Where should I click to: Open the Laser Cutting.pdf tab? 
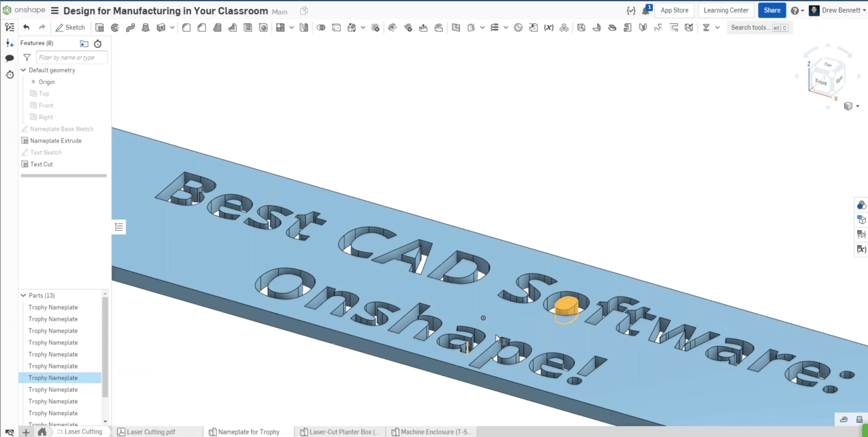[150, 432]
